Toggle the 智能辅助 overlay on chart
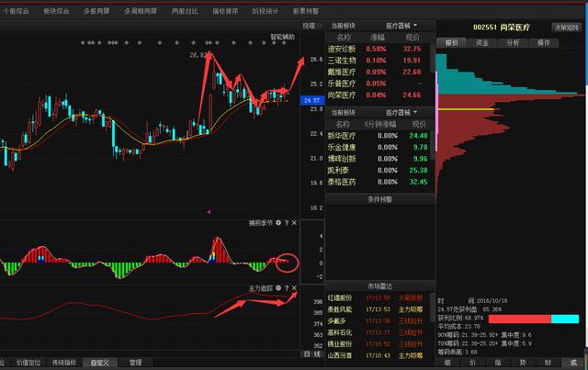 coord(283,37)
